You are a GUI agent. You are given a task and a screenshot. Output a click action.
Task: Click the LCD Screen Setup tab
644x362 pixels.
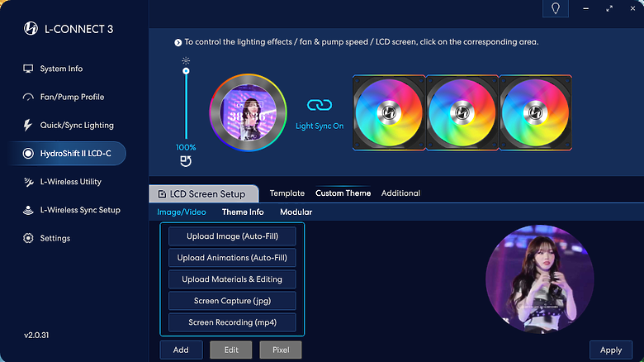[204, 193]
